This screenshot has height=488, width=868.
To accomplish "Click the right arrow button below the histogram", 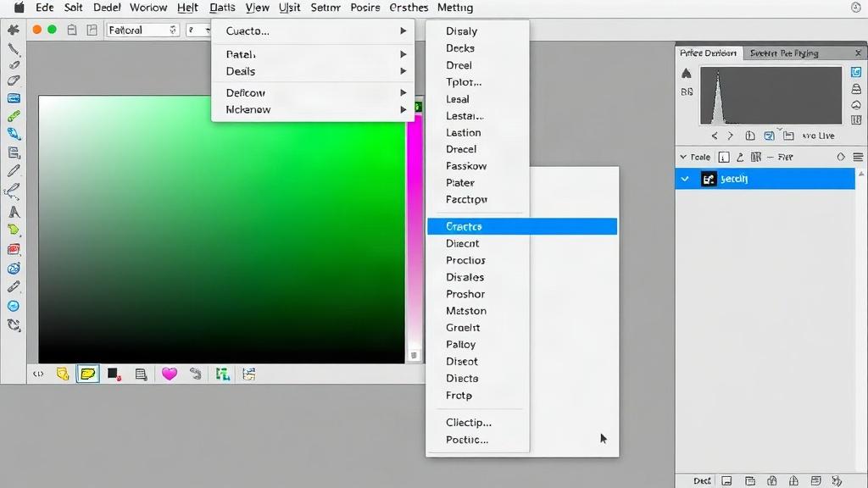I will pos(730,136).
